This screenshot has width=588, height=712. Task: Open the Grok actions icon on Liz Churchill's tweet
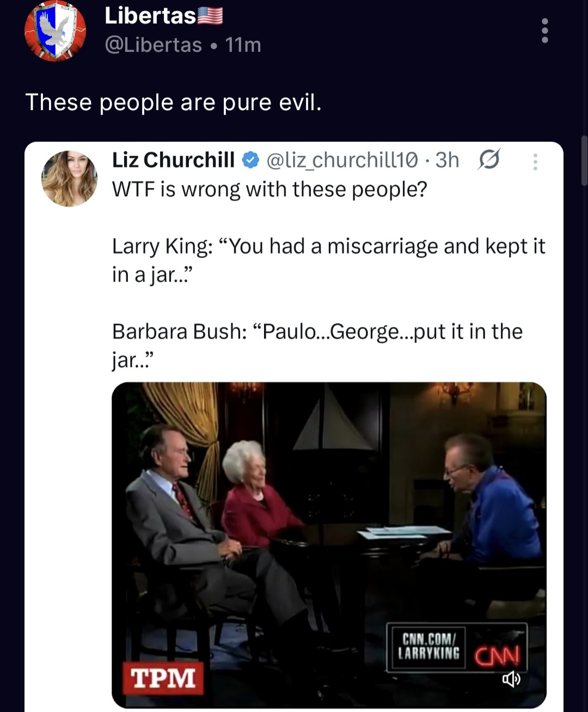coord(489,160)
